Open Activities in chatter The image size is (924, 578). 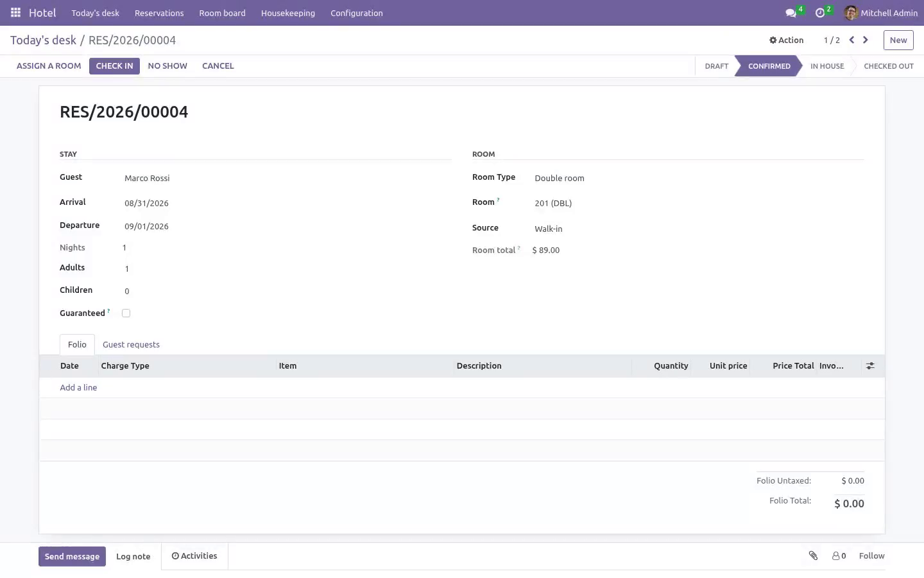(x=194, y=556)
